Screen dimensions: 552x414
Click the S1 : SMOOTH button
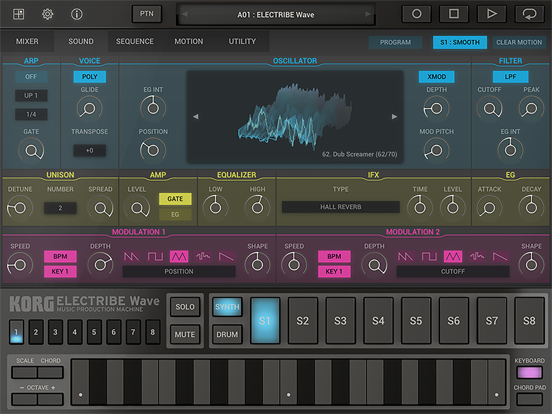[460, 42]
